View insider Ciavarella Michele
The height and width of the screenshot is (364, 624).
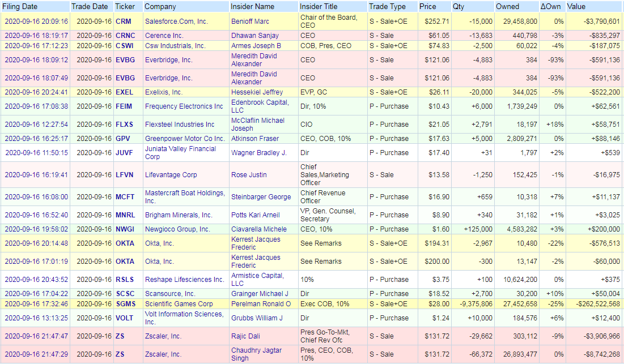click(x=258, y=229)
